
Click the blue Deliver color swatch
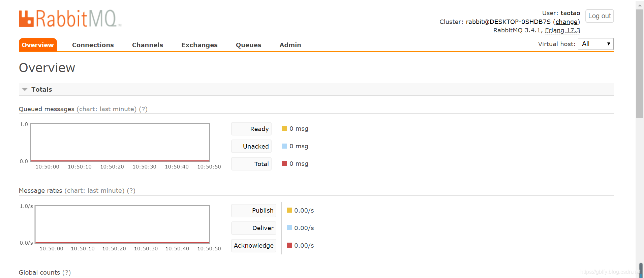[x=289, y=228]
